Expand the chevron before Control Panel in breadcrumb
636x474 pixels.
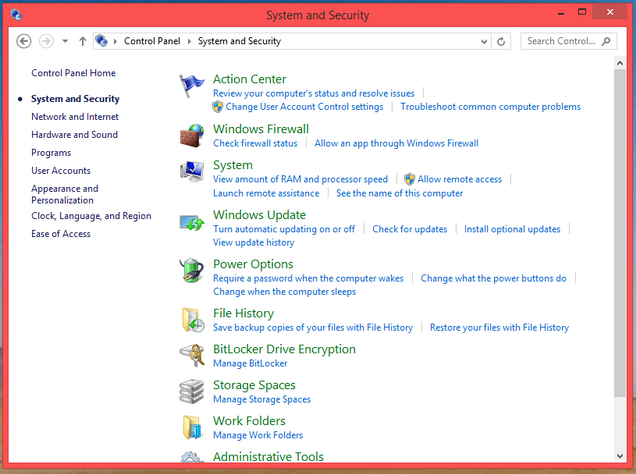pos(116,41)
